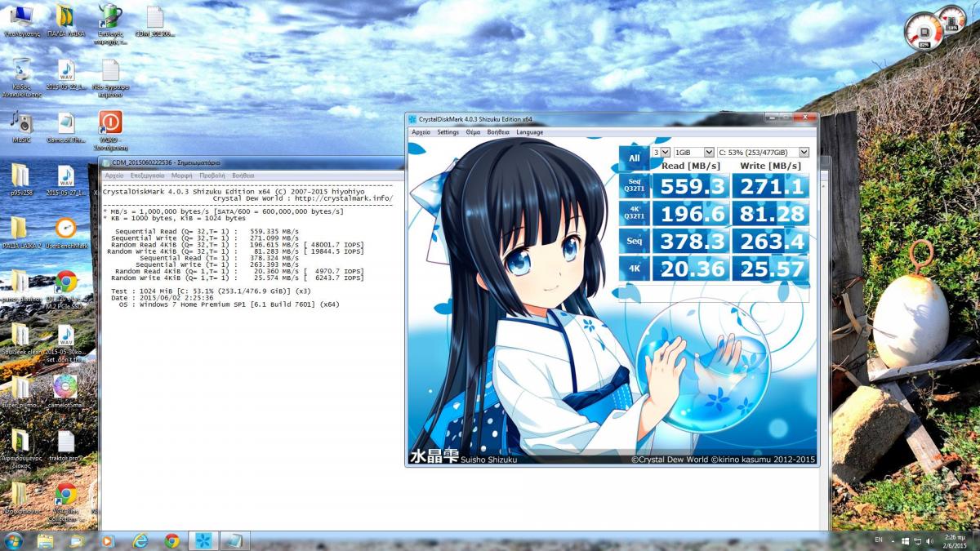The image size is (980, 551).
Task: Select the Αφαιρούμενος δίσκος folder icon
Action: pyautogui.click(x=21, y=448)
